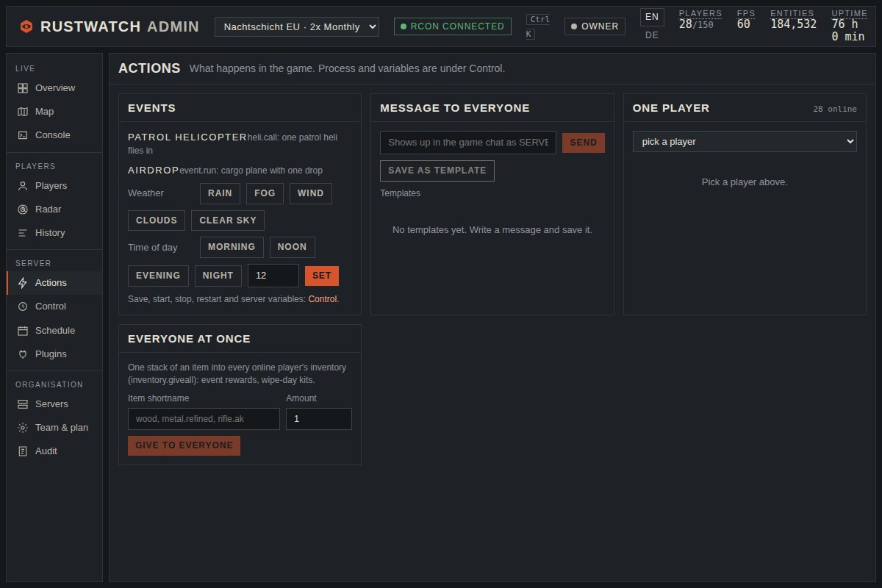Image resolution: width=882 pixels, height=588 pixels.
Task: Open the Plugins page
Action: click(51, 354)
